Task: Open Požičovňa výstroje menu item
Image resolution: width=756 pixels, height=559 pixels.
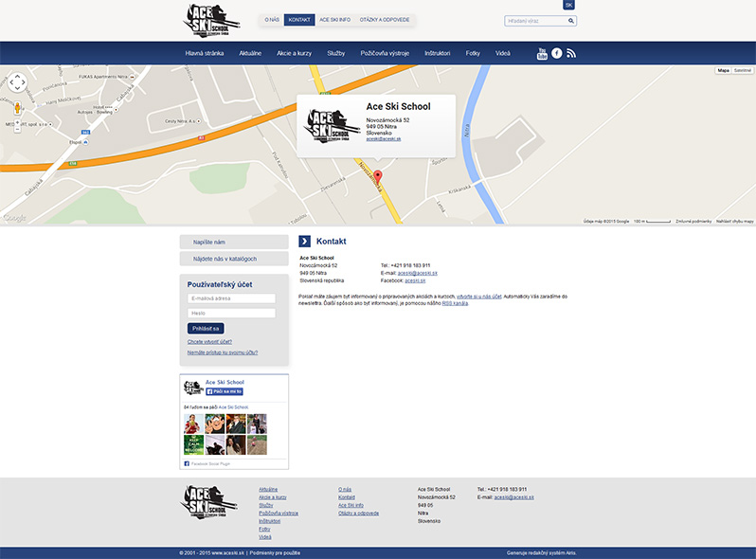Action: click(385, 54)
